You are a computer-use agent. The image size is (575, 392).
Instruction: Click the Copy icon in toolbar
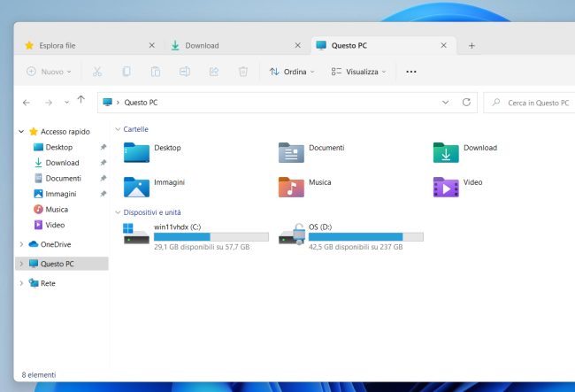(126, 72)
